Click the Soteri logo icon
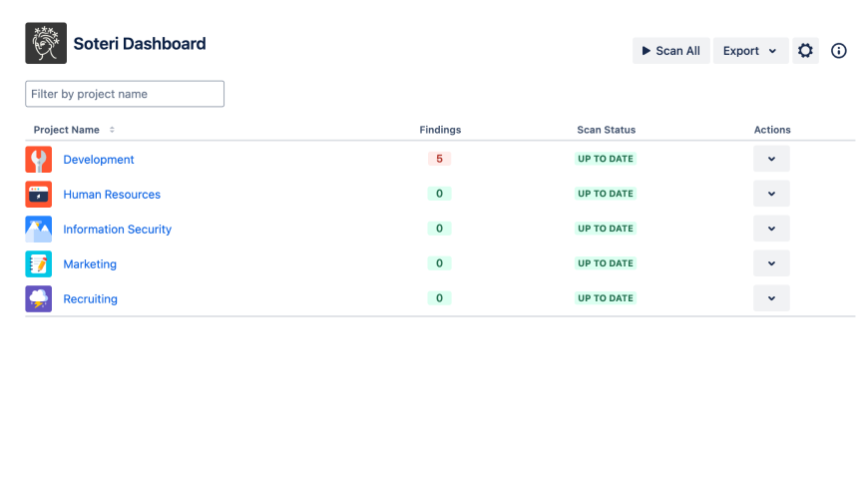This screenshot has height=494, width=868. click(46, 44)
